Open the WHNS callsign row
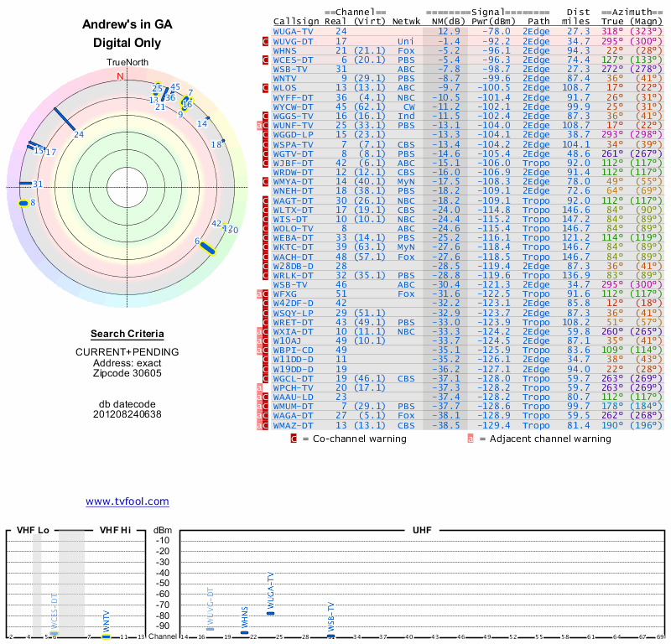This screenshot has height=644, width=671. pos(284,50)
